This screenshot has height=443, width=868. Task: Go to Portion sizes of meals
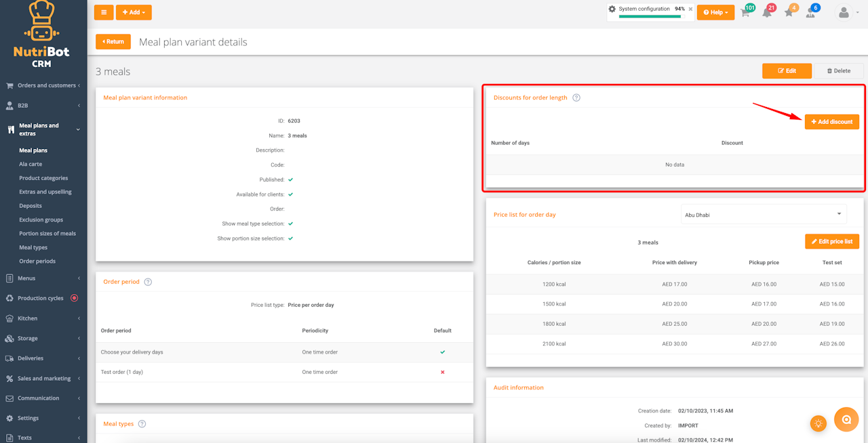[x=47, y=234]
